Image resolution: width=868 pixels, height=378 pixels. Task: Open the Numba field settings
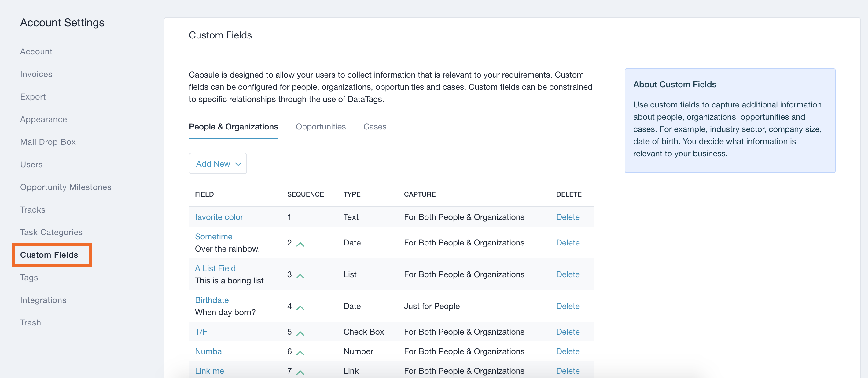[x=208, y=351]
